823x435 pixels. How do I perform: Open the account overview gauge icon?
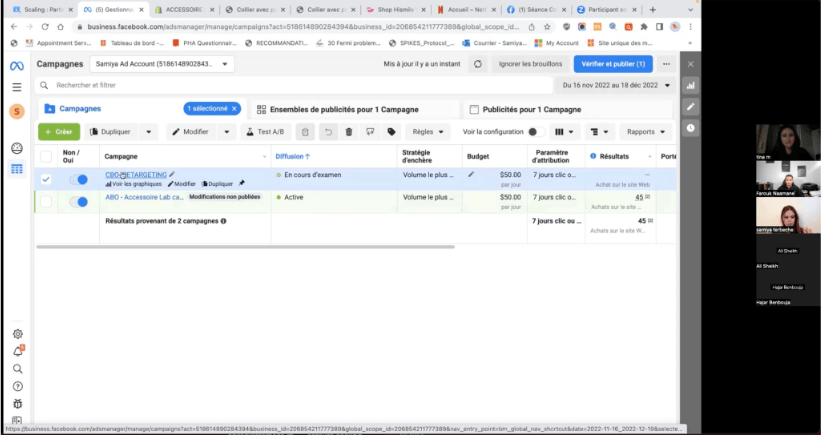pos(17,148)
